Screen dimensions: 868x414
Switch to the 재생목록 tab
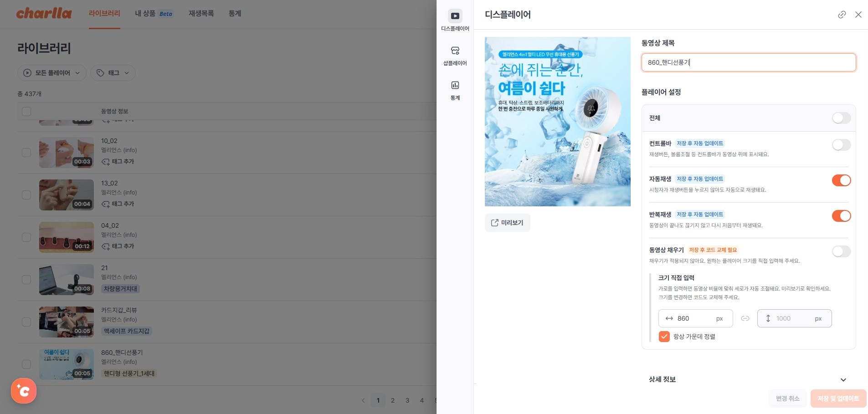pyautogui.click(x=201, y=14)
